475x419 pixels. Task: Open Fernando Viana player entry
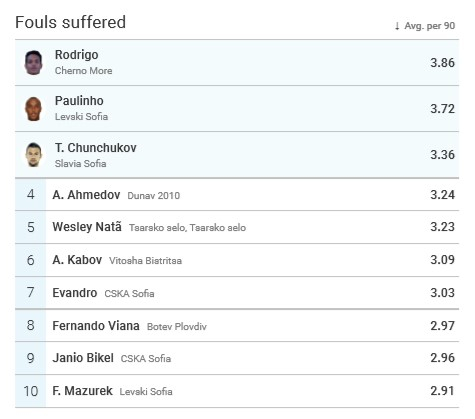96,326
